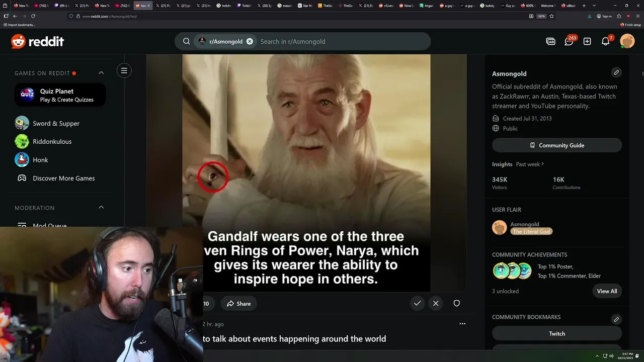
Task: Focus the Search in r/Asmongold field
Action: pos(342,42)
